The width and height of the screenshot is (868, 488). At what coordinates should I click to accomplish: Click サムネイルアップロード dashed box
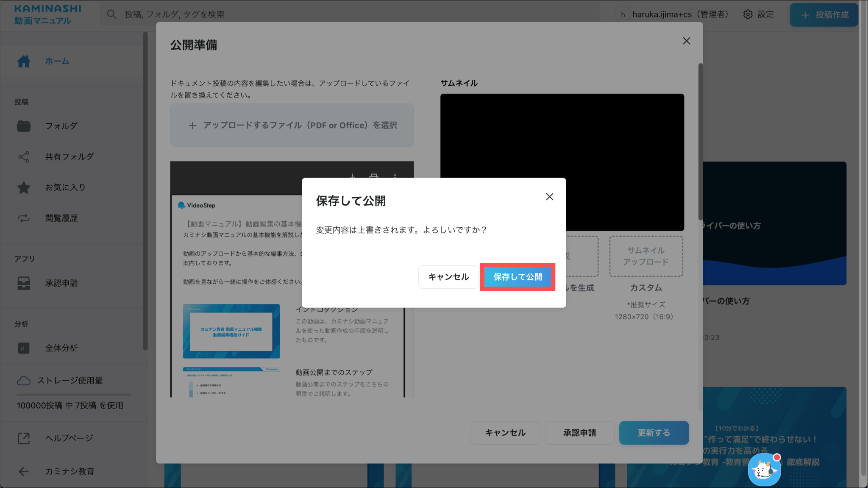646,257
